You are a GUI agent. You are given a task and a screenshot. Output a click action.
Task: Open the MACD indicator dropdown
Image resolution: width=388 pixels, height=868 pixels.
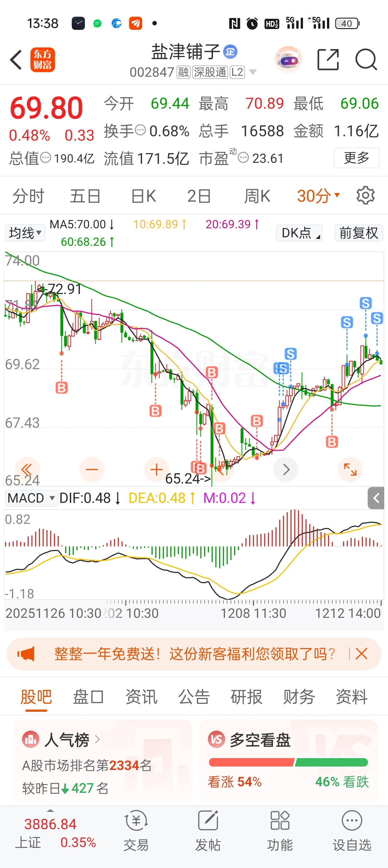click(x=31, y=498)
